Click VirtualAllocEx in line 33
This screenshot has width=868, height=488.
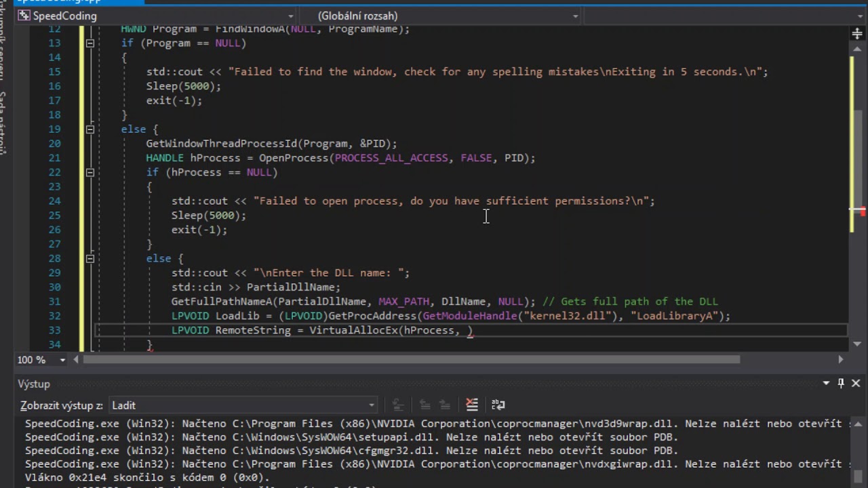pos(353,330)
